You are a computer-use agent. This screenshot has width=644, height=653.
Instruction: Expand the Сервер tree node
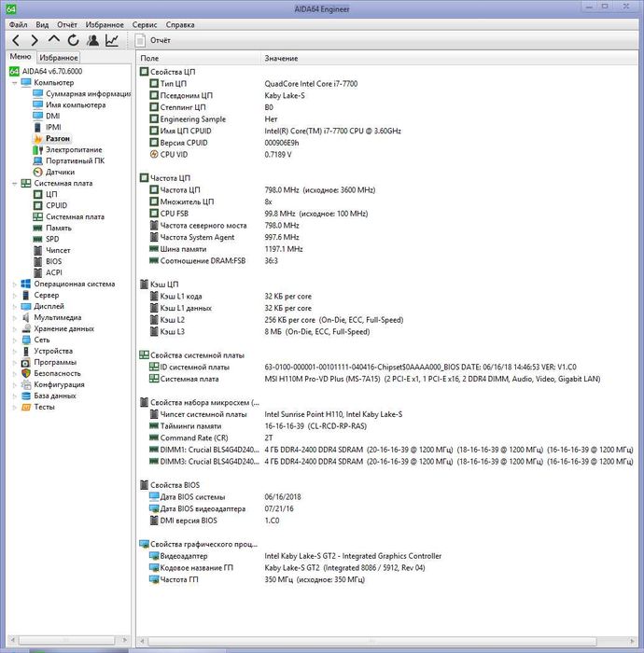tap(15, 296)
